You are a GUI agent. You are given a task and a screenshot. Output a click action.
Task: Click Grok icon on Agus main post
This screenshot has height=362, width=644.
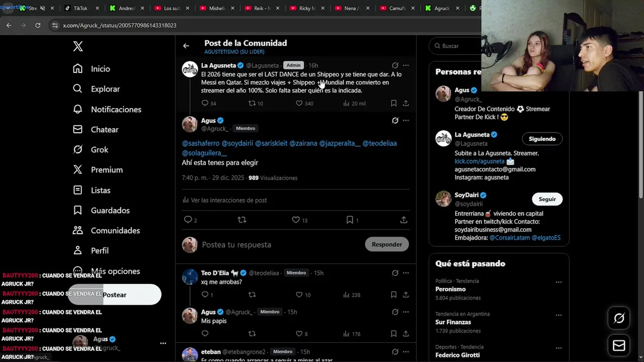(395, 121)
